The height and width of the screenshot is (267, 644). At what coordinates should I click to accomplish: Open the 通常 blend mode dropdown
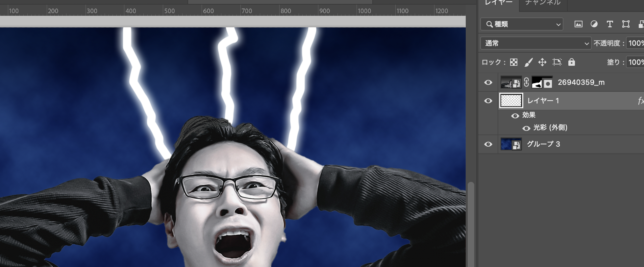[x=536, y=43]
